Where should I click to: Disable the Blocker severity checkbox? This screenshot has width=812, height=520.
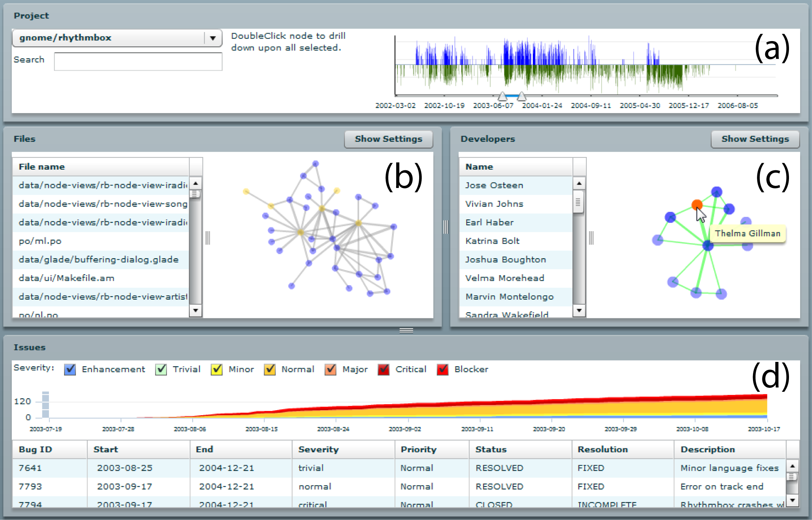tap(443, 369)
